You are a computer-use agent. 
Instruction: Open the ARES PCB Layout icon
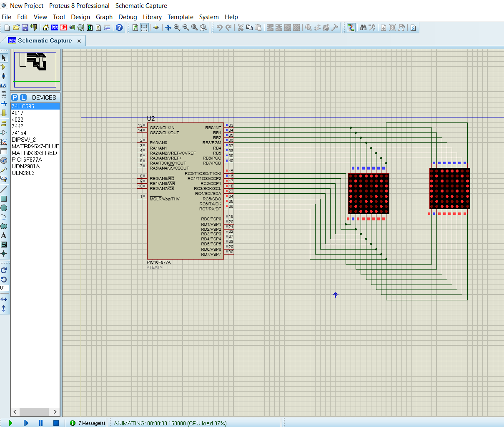coord(63,27)
